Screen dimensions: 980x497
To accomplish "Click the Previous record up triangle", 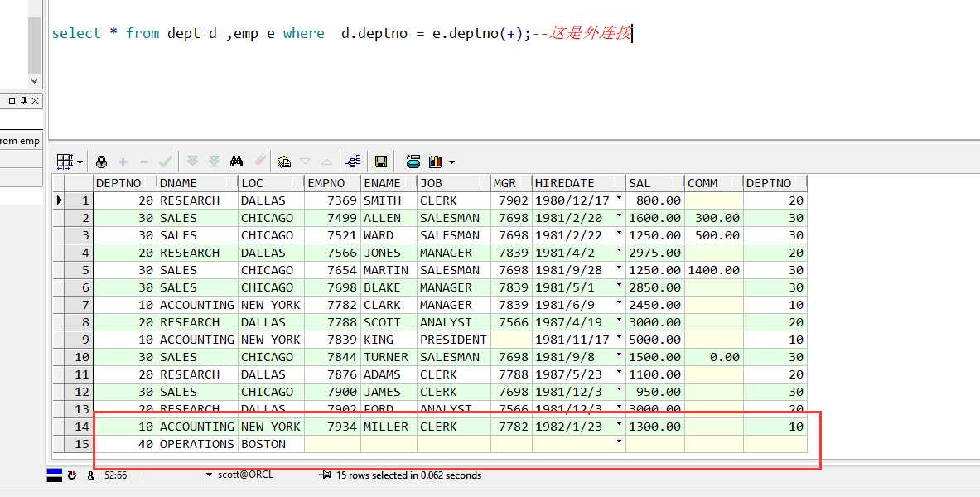I will (326, 162).
